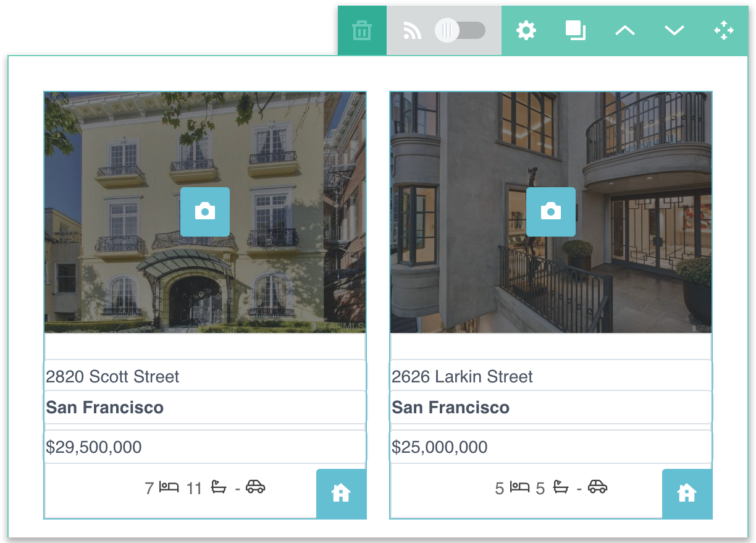The width and height of the screenshot is (756, 543).
Task: Click the San Francisco label on the Larkin listing
Action: (x=450, y=407)
